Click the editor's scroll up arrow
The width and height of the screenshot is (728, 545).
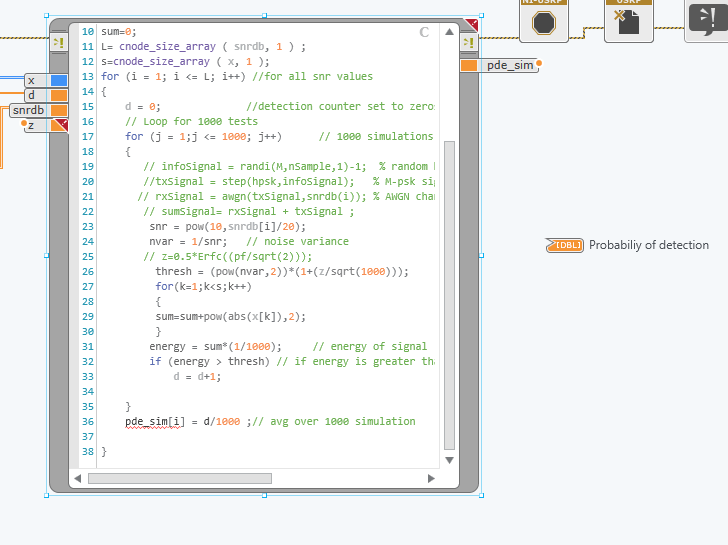[x=449, y=32]
